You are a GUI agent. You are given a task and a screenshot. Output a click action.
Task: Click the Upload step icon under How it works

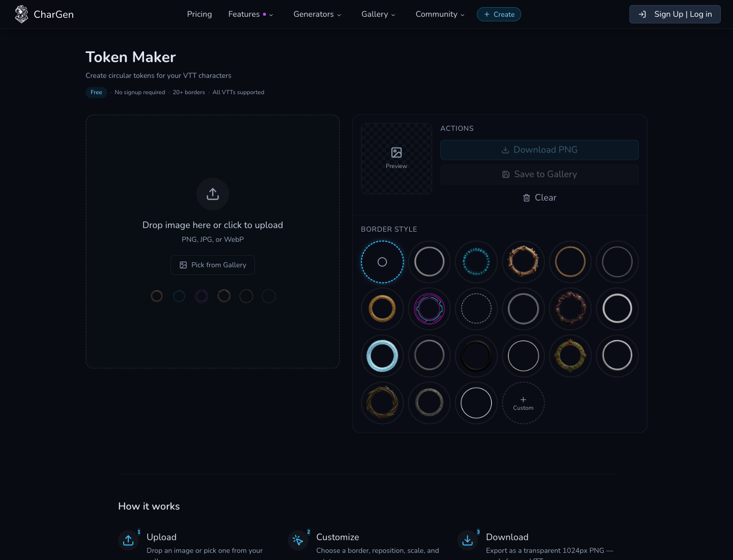click(x=128, y=540)
